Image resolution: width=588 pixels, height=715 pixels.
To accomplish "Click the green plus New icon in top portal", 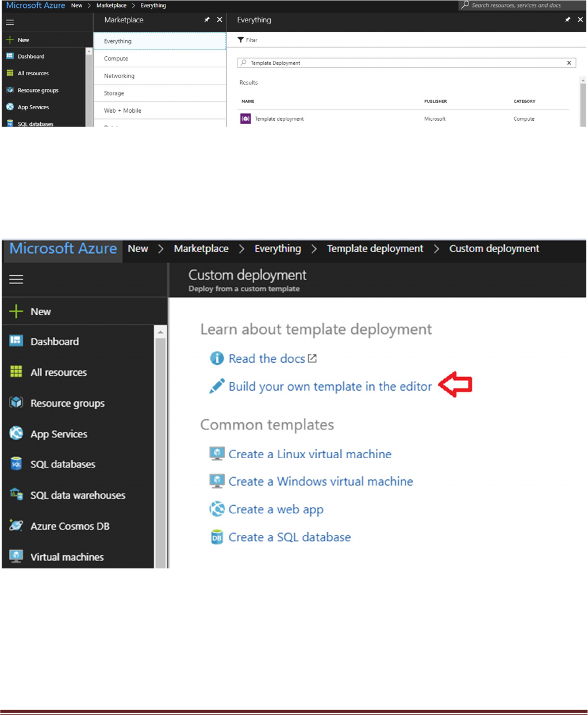I will tap(10, 40).
